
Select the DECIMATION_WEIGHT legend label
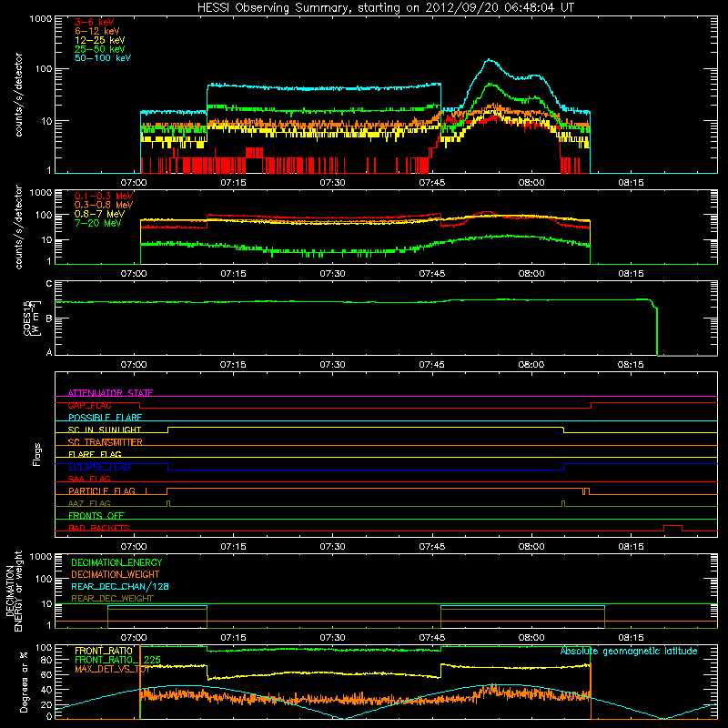pyautogui.click(x=116, y=574)
